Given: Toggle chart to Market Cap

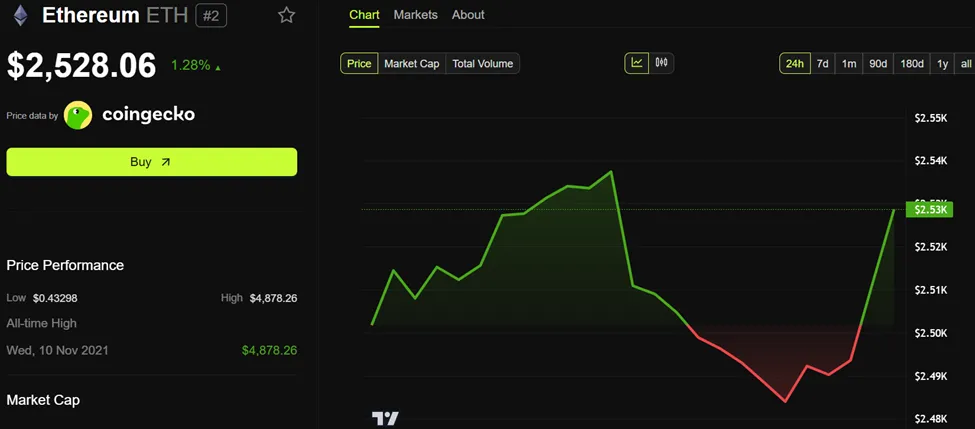Looking at the screenshot, I should [x=412, y=63].
